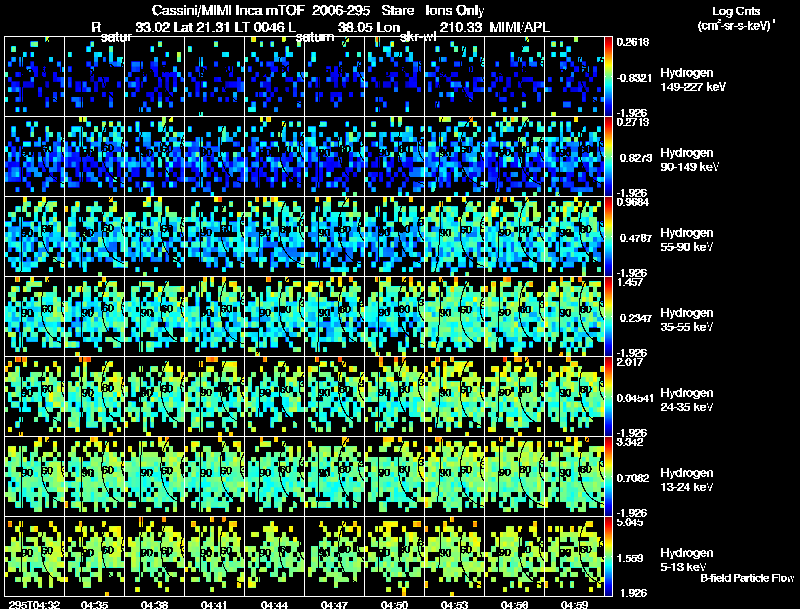Viewport: 800px width, 609px height.
Task: Click the 'Hydrogen 55-90 keV' row label
Action: point(687,240)
